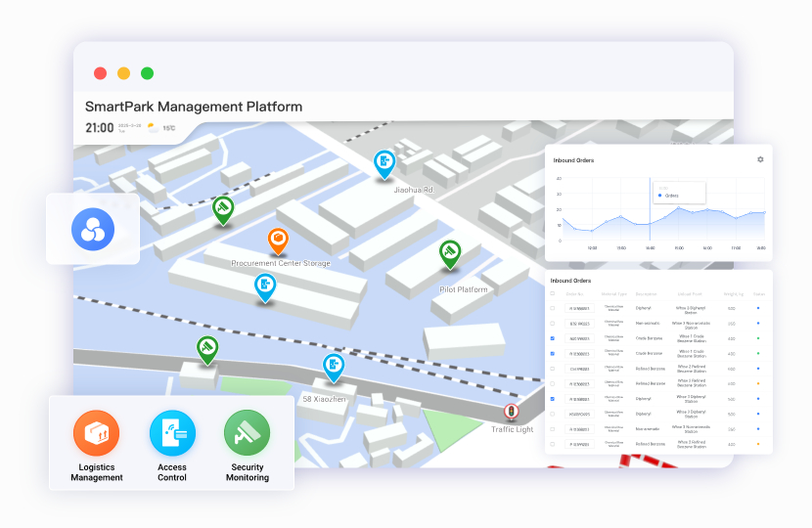This screenshot has width=812, height=528.
Task: Uncheck the checked Diphenyl order in seventh row
Action: tap(553, 399)
